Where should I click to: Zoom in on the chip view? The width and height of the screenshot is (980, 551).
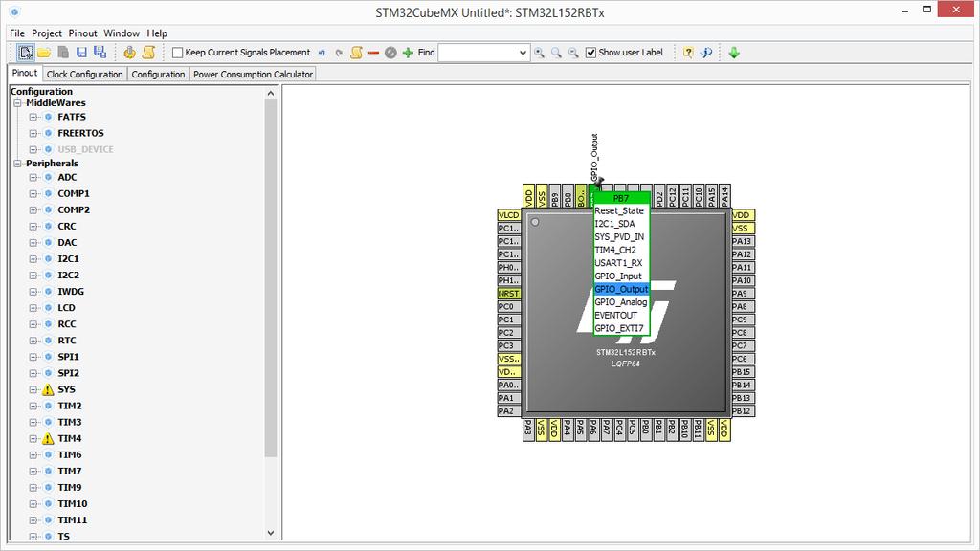click(x=539, y=53)
